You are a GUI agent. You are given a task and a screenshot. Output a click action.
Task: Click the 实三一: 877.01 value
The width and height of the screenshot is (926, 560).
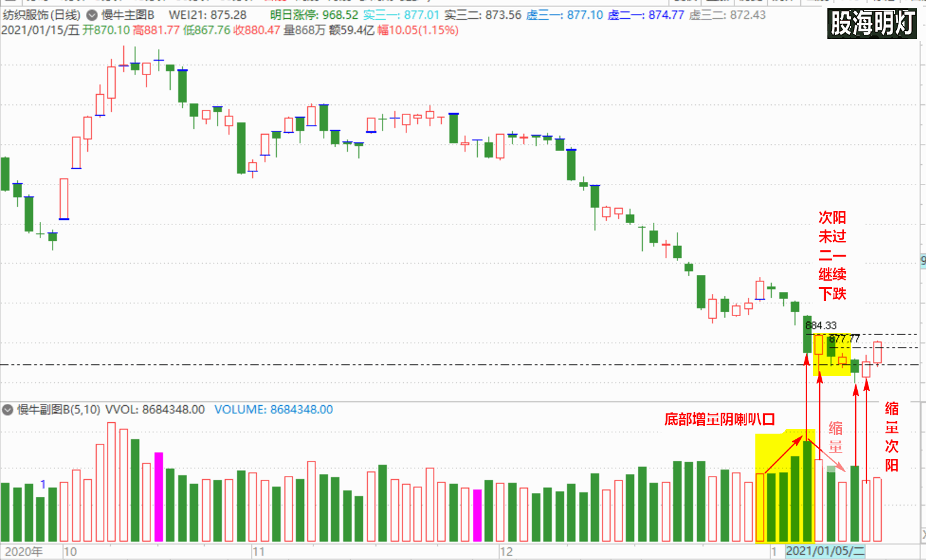(401, 15)
